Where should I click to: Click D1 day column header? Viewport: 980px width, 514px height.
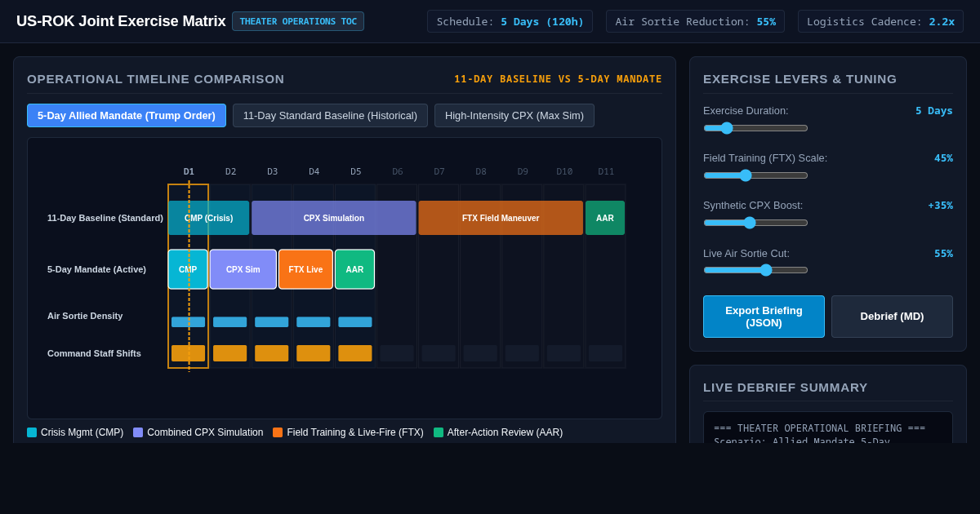tap(189, 171)
